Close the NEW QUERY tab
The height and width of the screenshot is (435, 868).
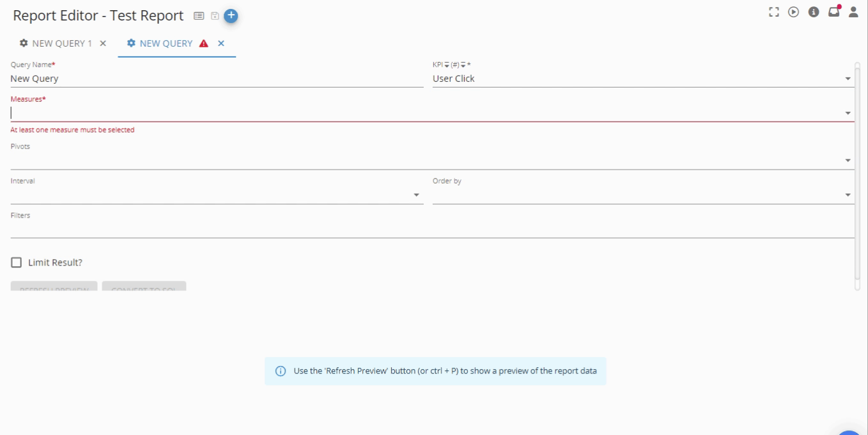(x=221, y=43)
